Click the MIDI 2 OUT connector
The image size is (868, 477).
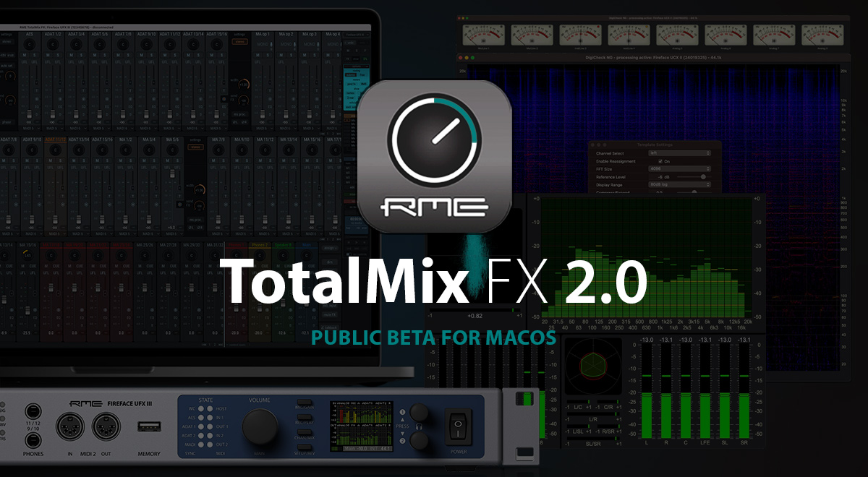(106, 426)
